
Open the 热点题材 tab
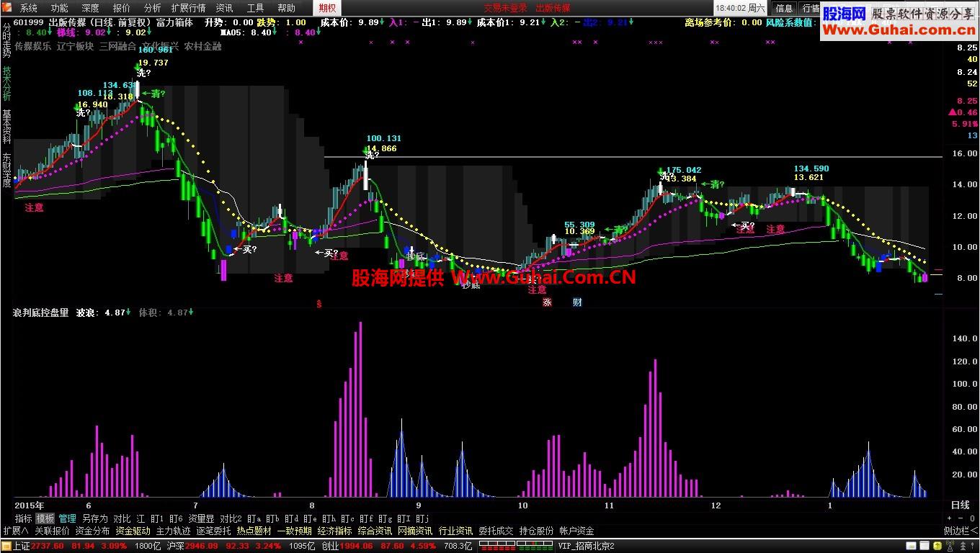254,531
